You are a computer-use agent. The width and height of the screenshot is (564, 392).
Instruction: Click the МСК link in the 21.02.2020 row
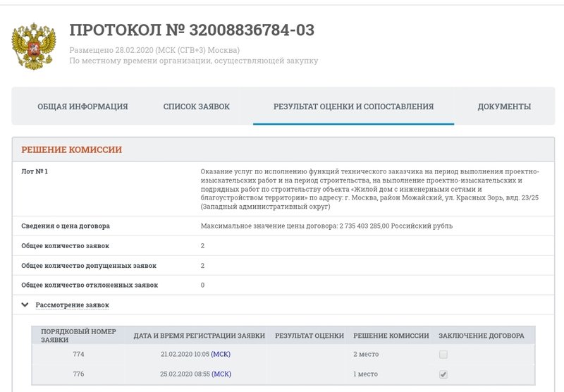(221, 355)
